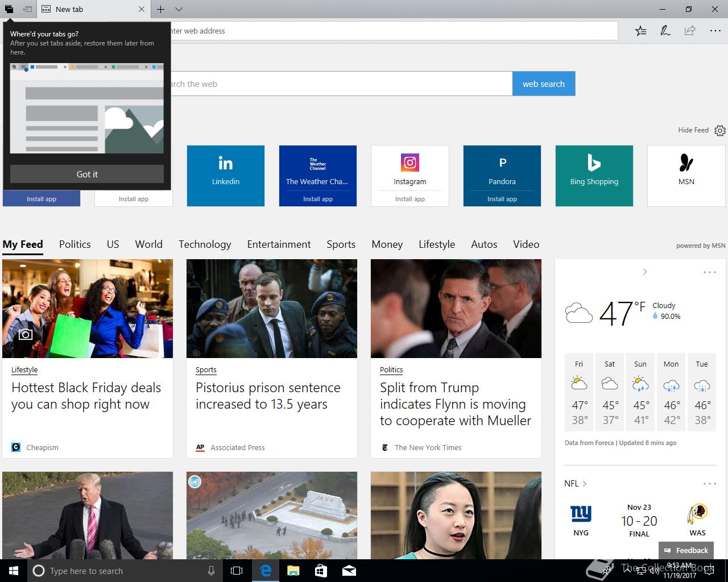Expand weather location chevron
This screenshot has height=582, width=728.
point(645,272)
